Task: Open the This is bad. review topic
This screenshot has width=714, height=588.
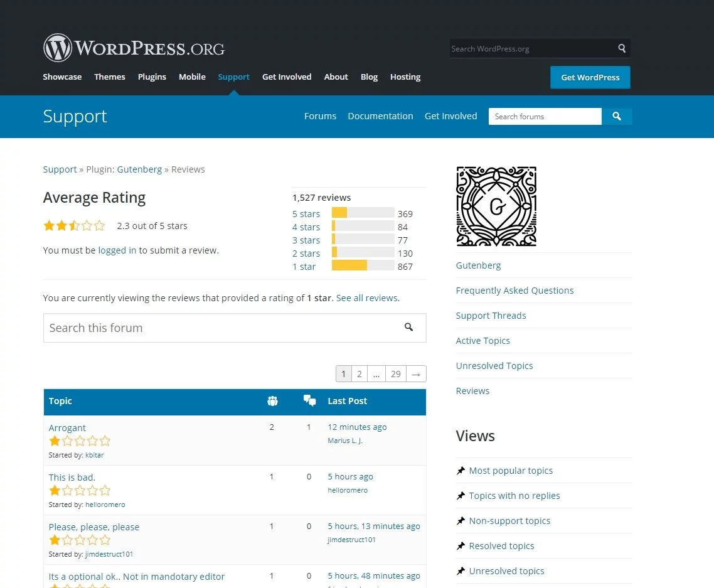Action: (72, 478)
